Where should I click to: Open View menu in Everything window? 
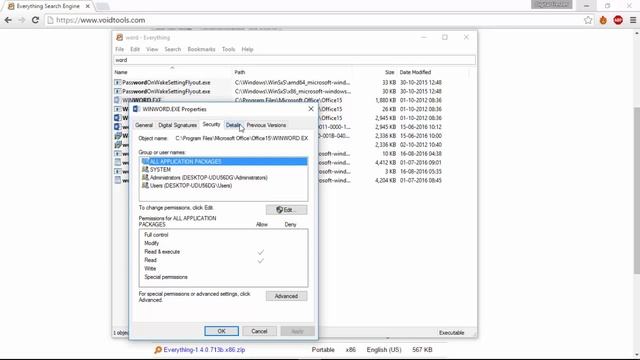coord(152,49)
